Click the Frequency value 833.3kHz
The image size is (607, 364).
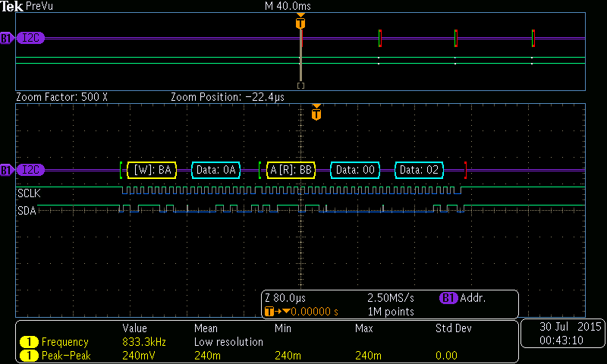(144, 342)
